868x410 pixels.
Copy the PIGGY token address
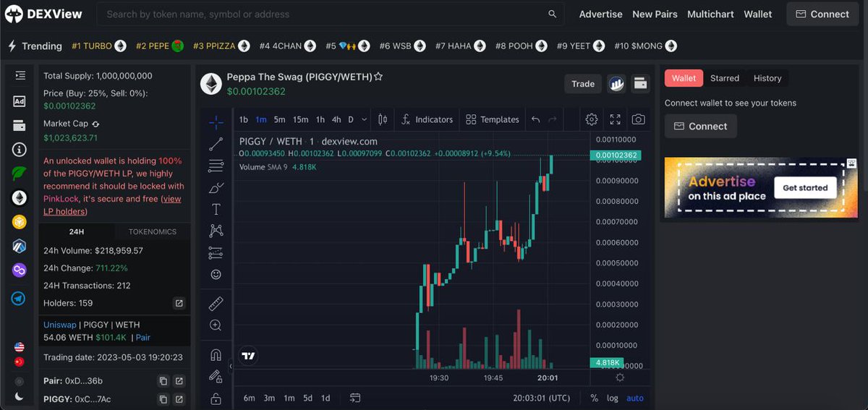[163, 399]
